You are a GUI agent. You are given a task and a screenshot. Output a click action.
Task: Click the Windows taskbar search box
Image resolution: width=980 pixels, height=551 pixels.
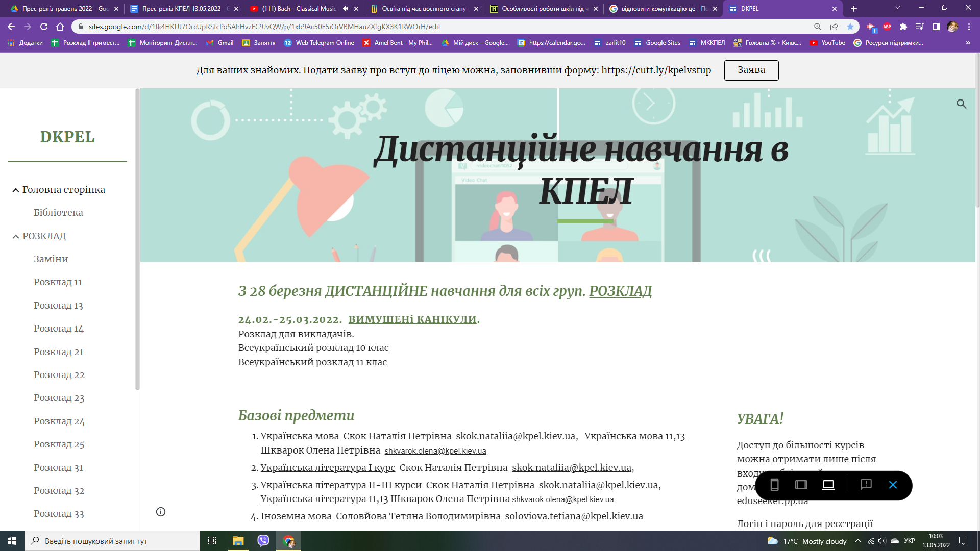click(112, 541)
